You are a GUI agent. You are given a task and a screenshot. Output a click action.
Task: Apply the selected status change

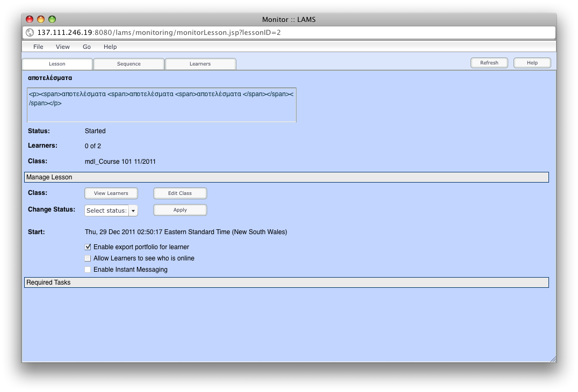point(180,210)
